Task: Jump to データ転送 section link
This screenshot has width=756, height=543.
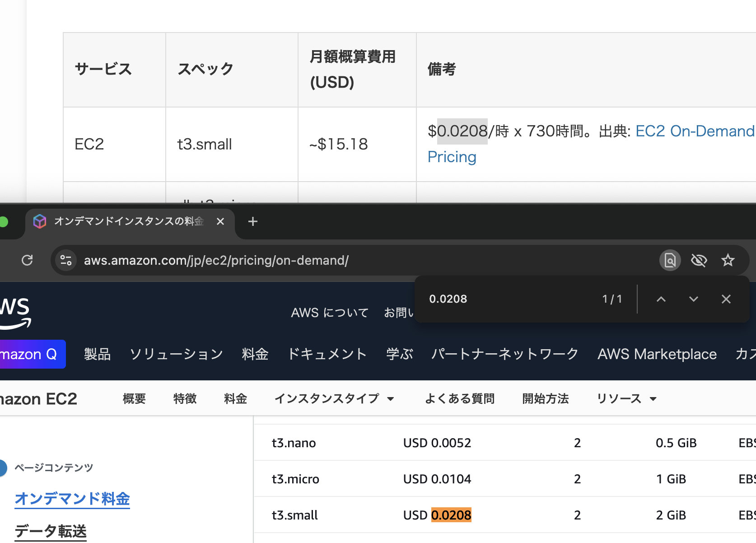Action: click(51, 531)
